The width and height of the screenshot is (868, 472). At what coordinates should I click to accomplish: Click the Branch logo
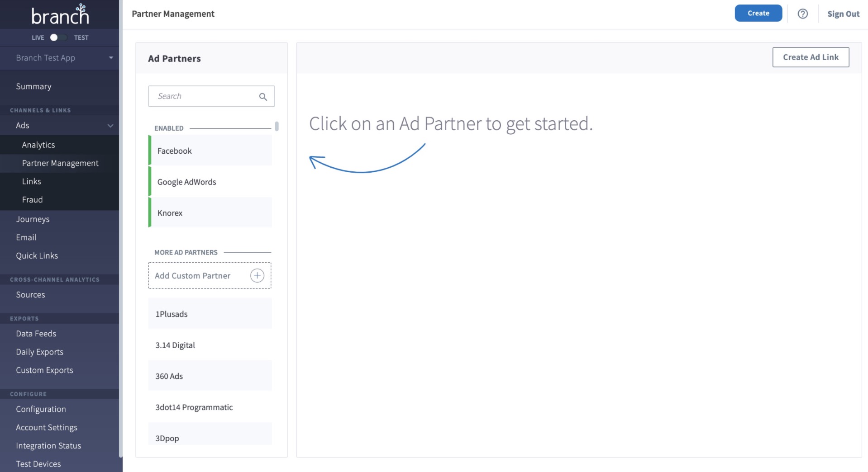click(x=60, y=14)
